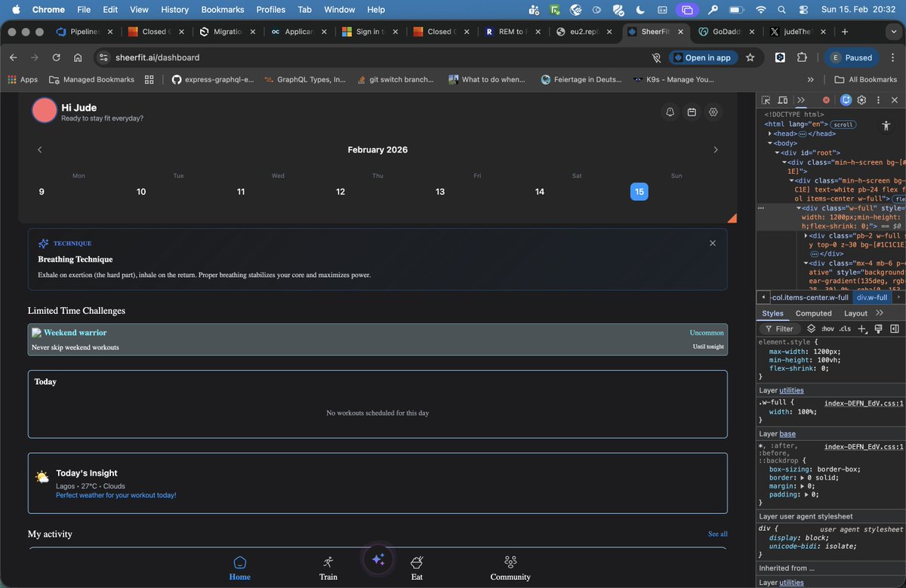Expand the pb-2 w-full div node
The image size is (906, 588).
pos(806,236)
